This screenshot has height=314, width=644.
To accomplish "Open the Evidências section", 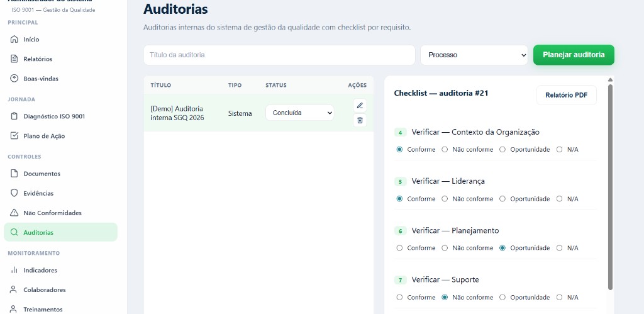I will coord(61,193).
